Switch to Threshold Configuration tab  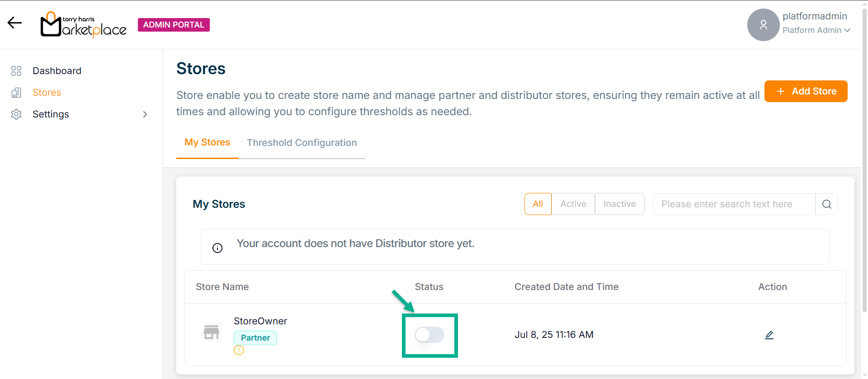[302, 143]
